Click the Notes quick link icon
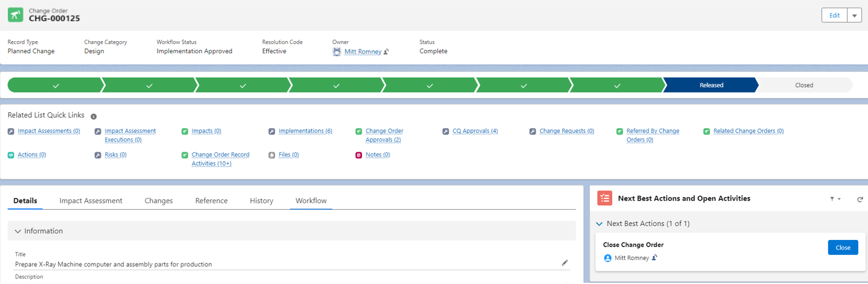 tap(359, 155)
